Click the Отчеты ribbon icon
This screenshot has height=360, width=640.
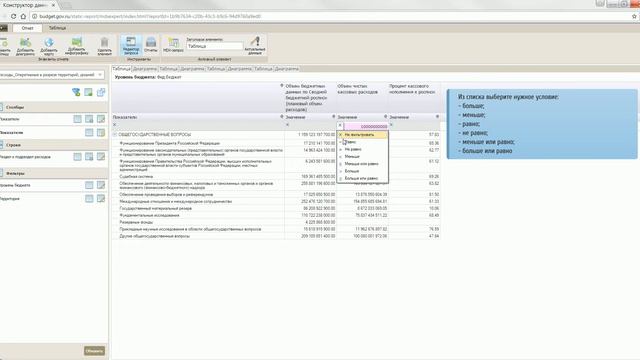151,44
